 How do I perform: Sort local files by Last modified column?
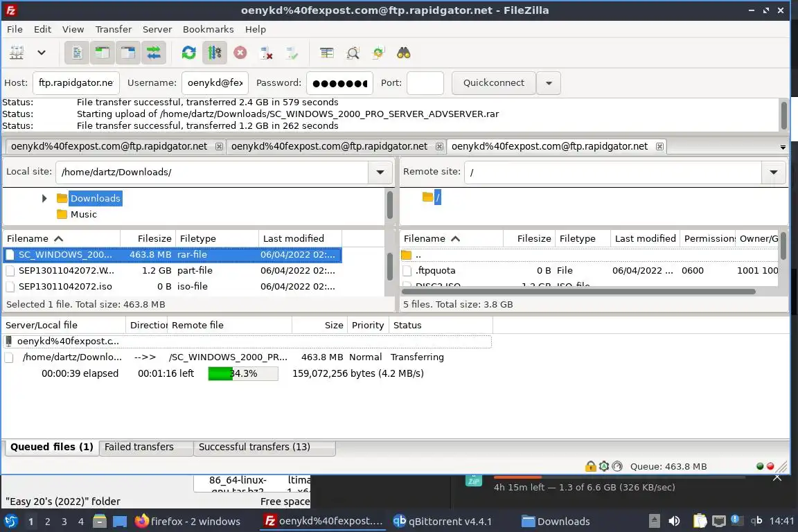pyautogui.click(x=300, y=239)
